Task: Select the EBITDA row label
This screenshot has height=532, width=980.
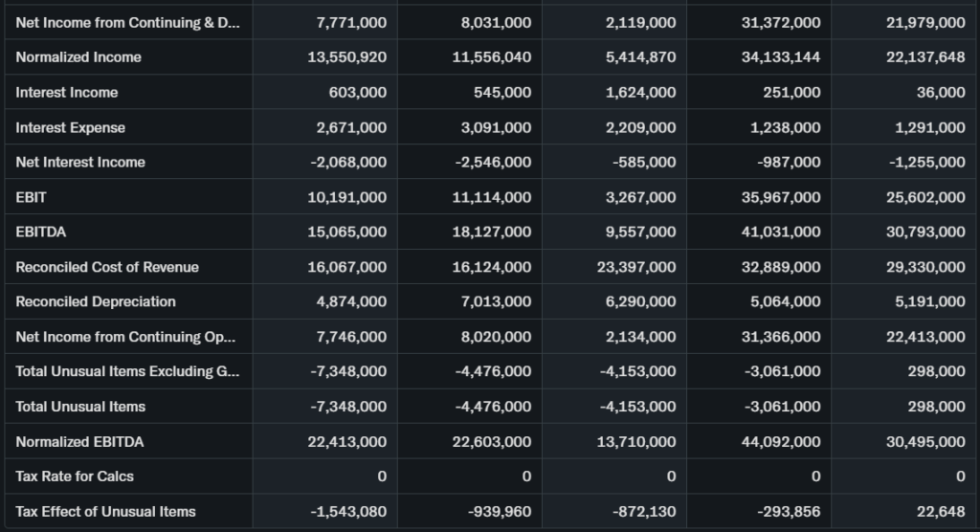Action: tap(39, 232)
